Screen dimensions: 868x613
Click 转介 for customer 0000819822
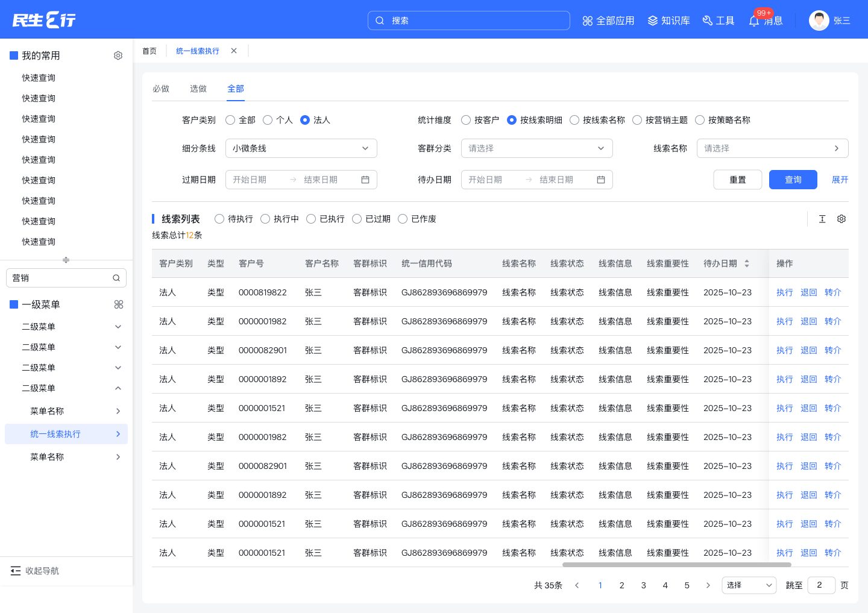(x=833, y=292)
